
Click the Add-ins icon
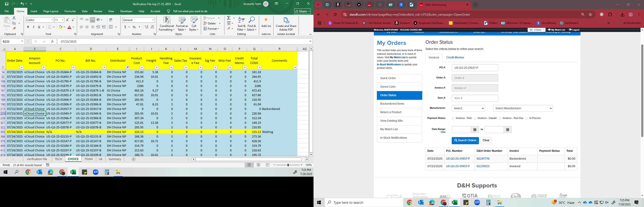pos(266,23)
